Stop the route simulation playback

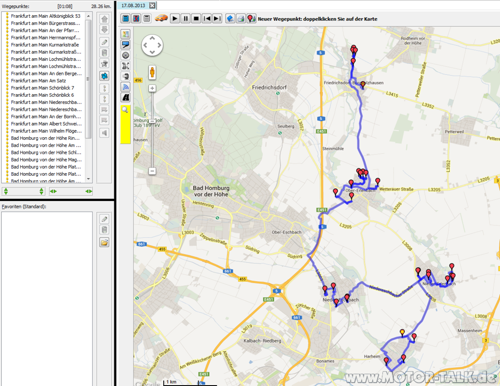[x=196, y=19]
